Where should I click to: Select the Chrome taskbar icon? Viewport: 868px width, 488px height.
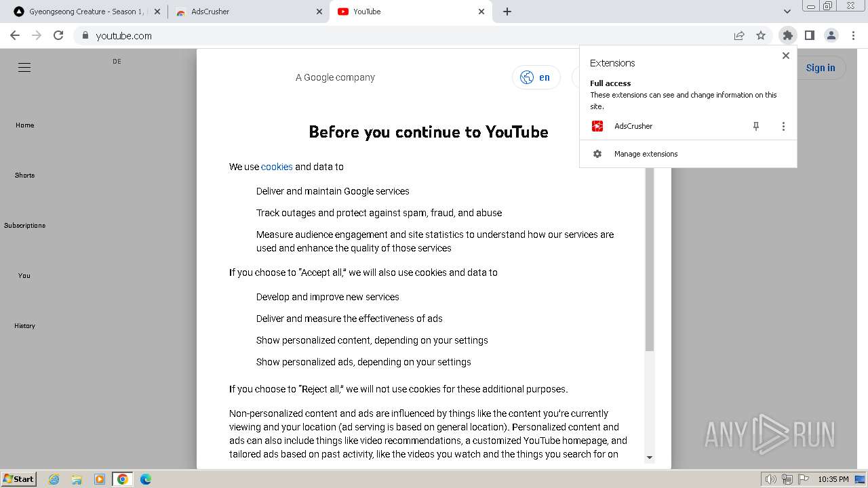coord(123,479)
